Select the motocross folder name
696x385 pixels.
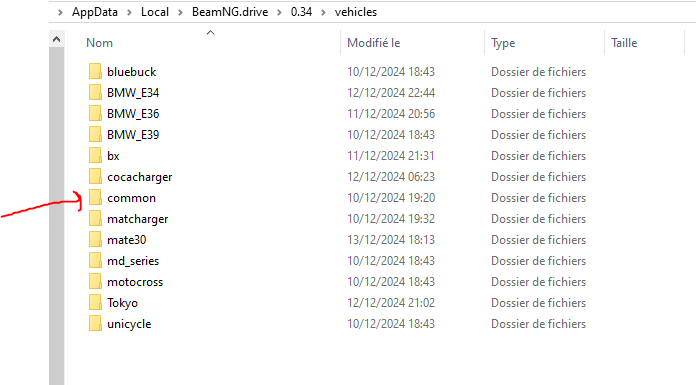(x=135, y=282)
